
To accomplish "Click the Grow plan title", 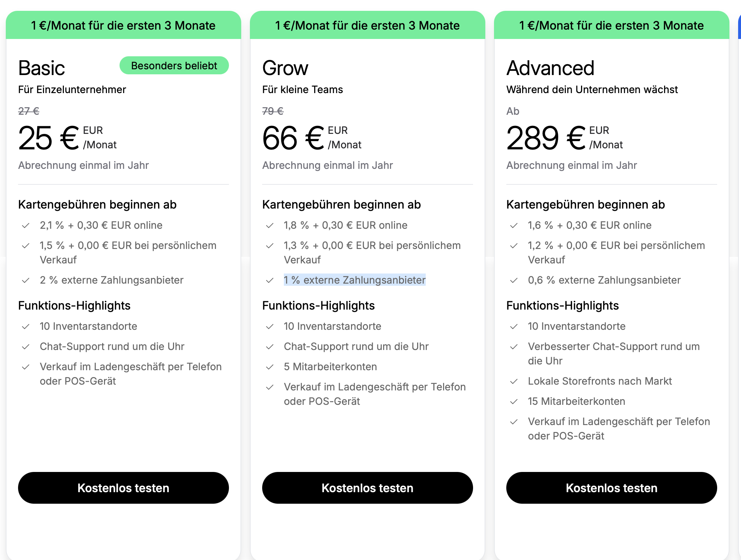I will (x=285, y=68).
